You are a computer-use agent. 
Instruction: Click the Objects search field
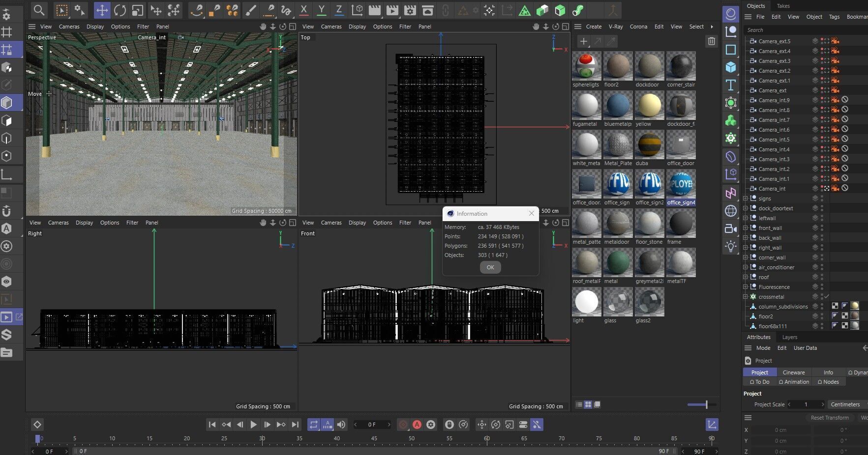(806, 30)
